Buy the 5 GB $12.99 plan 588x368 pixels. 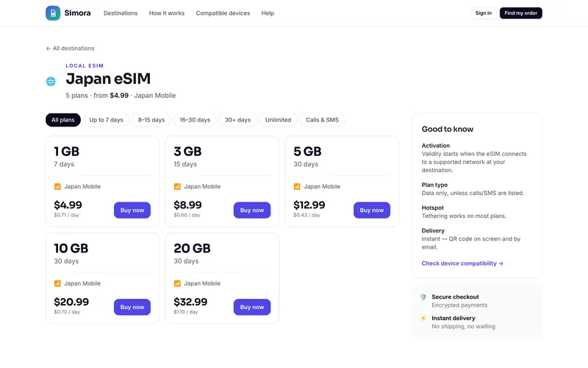pos(372,210)
